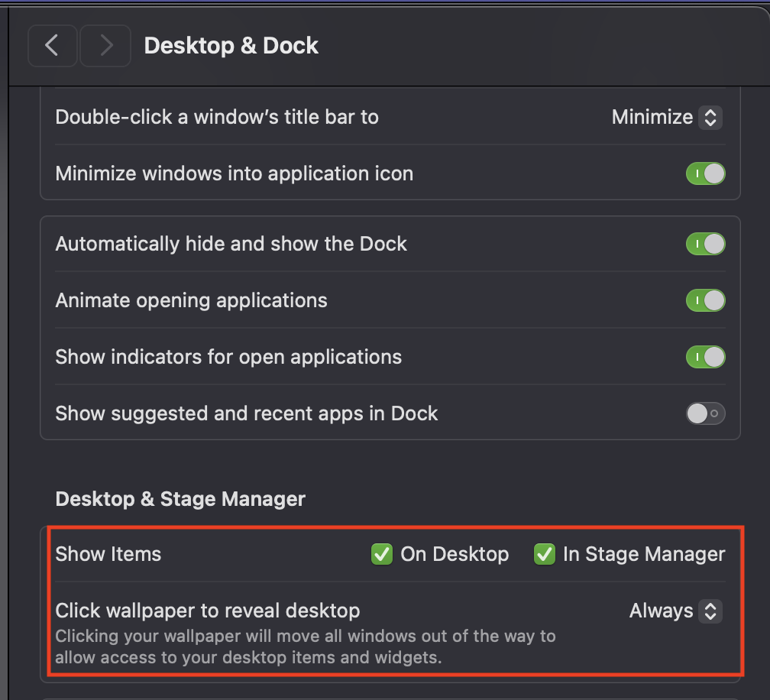Image resolution: width=770 pixels, height=700 pixels.
Task: Click the Desktop & Dock window title
Action: pyautogui.click(x=231, y=46)
